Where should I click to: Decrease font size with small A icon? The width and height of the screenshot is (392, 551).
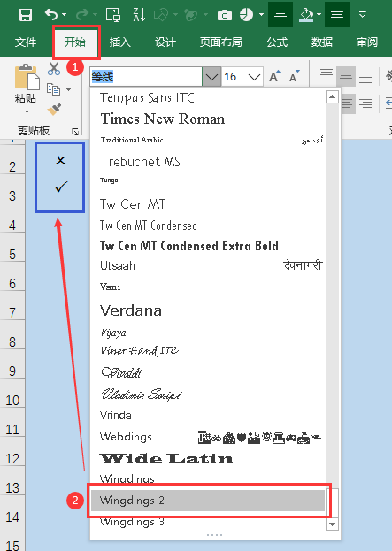point(294,76)
